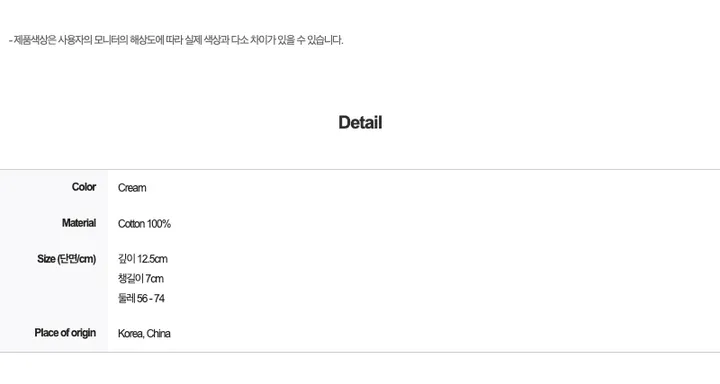Click the Cotton 100% value text

point(144,224)
